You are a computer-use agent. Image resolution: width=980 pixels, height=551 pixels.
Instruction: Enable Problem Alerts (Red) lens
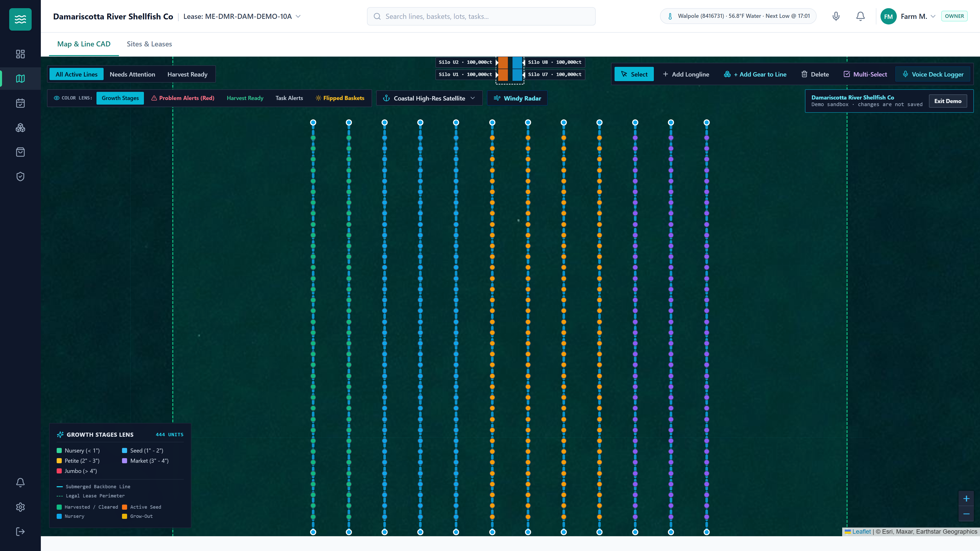click(183, 98)
